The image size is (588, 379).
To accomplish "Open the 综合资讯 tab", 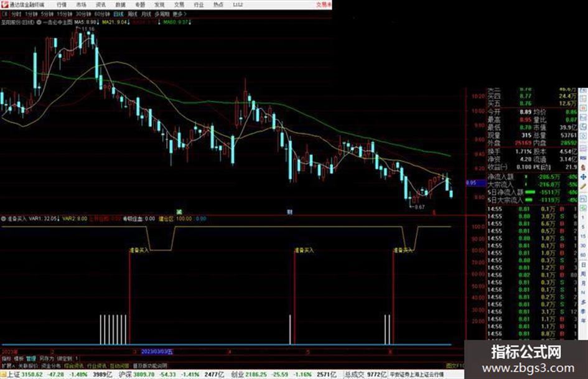I will pos(74,365).
